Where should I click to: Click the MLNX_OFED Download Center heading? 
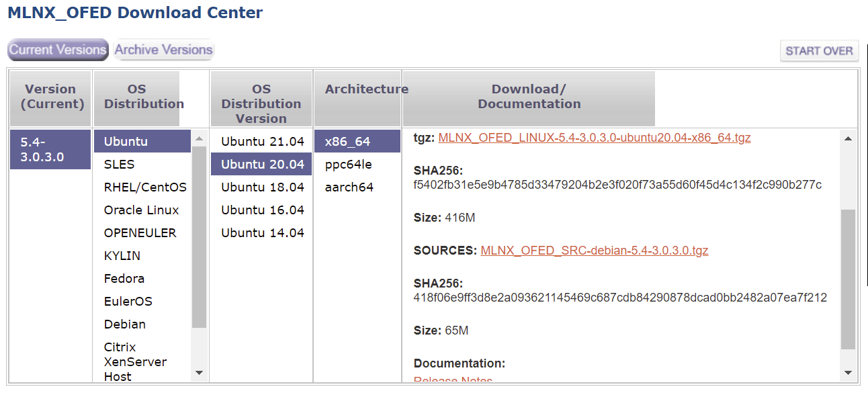tap(135, 13)
